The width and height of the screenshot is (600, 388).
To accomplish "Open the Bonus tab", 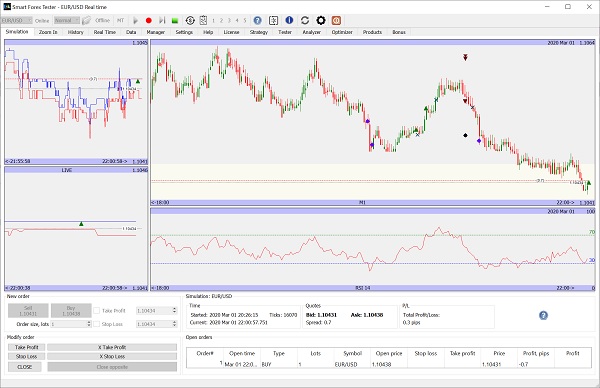I will [x=399, y=32].
